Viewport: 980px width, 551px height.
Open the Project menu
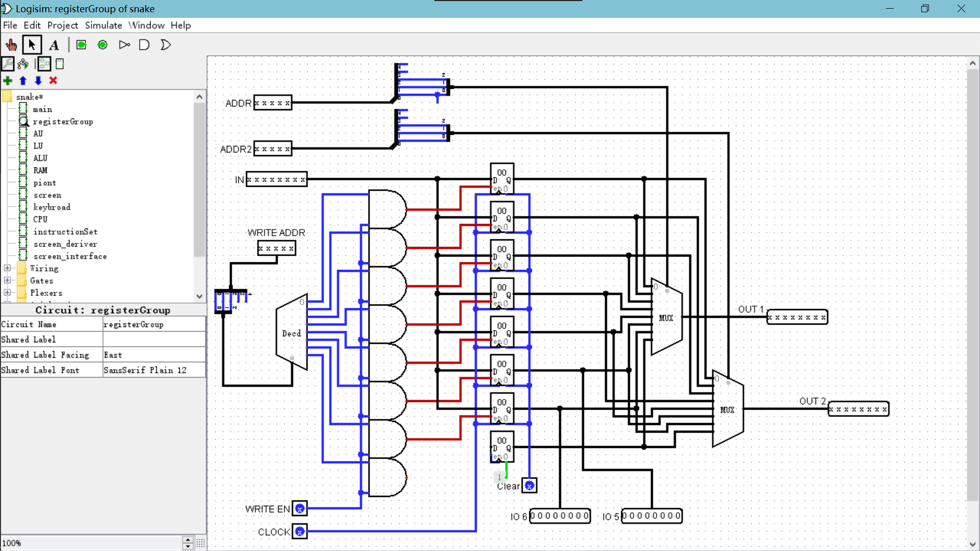tap(63, 25)
